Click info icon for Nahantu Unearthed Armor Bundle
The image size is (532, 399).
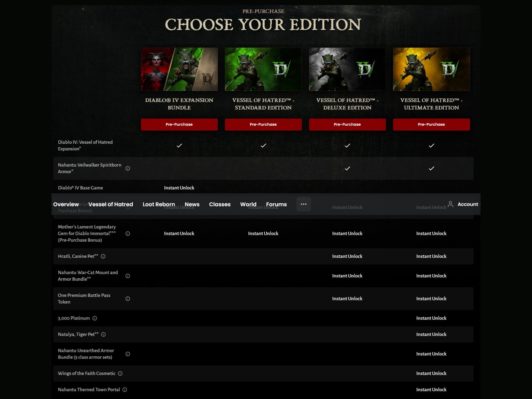(128, 354)
